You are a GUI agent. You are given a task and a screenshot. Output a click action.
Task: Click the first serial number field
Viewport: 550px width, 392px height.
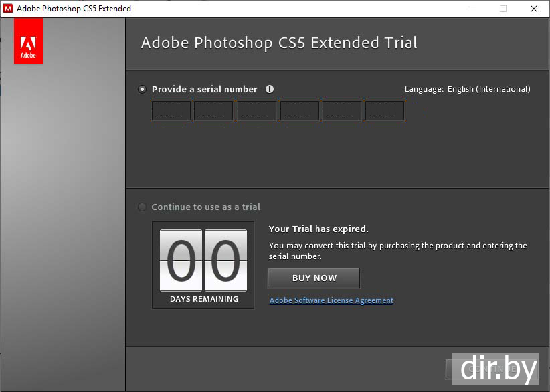pyautogui.click(x=171, y=111)
